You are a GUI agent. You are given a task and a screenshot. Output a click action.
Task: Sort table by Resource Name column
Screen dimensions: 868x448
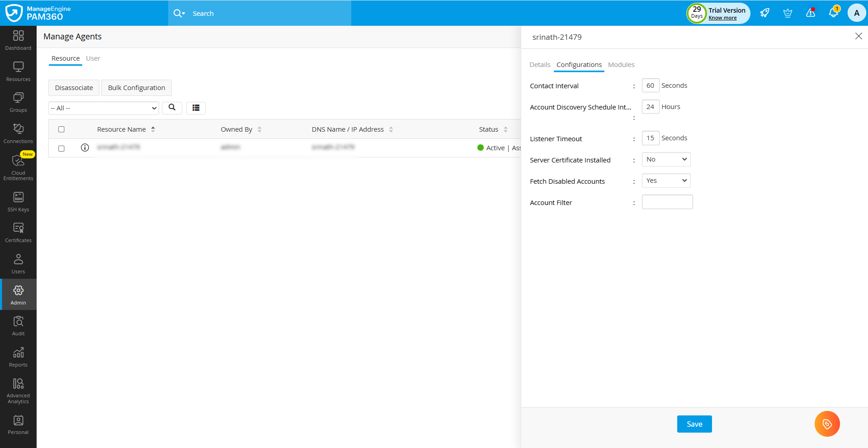pos(122,129)
